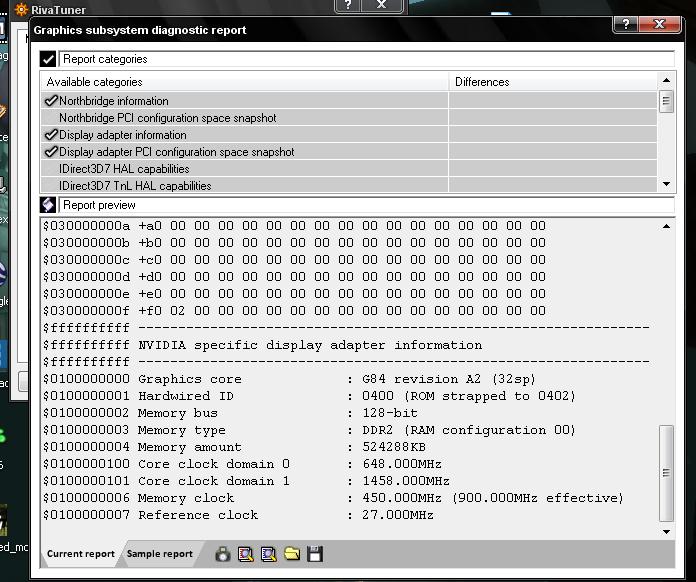Viewport: 696px width, 582px height.
Task: Enable IDirect3D7 TnL HAL capabilities category
Action: coord(348,185)
